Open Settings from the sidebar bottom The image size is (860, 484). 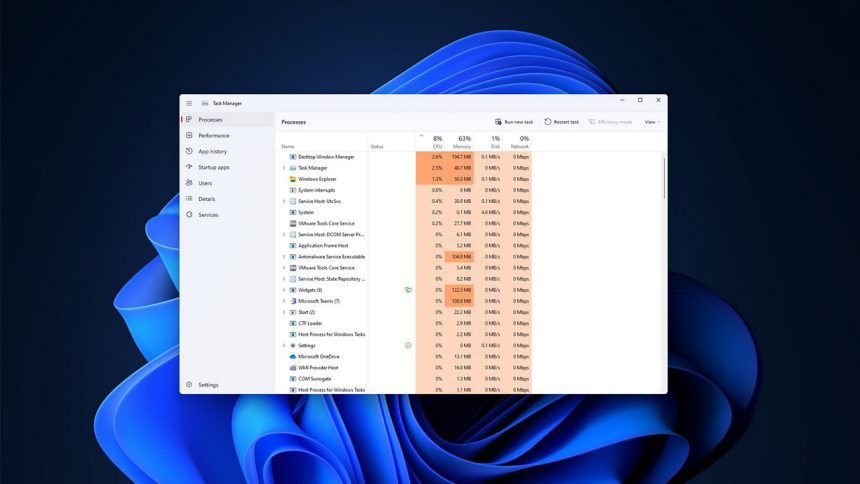coord(227,385)
